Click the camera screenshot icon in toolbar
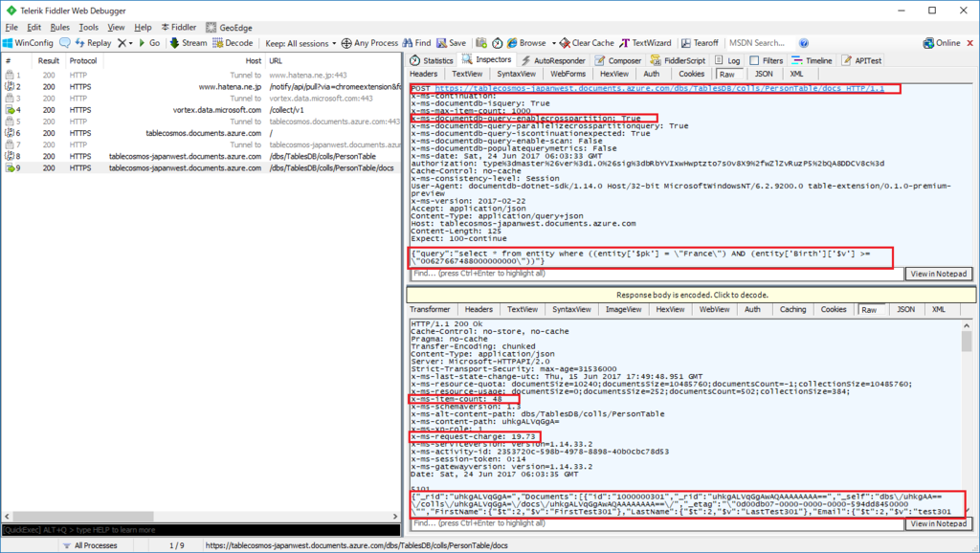 [x=481, y=43]
